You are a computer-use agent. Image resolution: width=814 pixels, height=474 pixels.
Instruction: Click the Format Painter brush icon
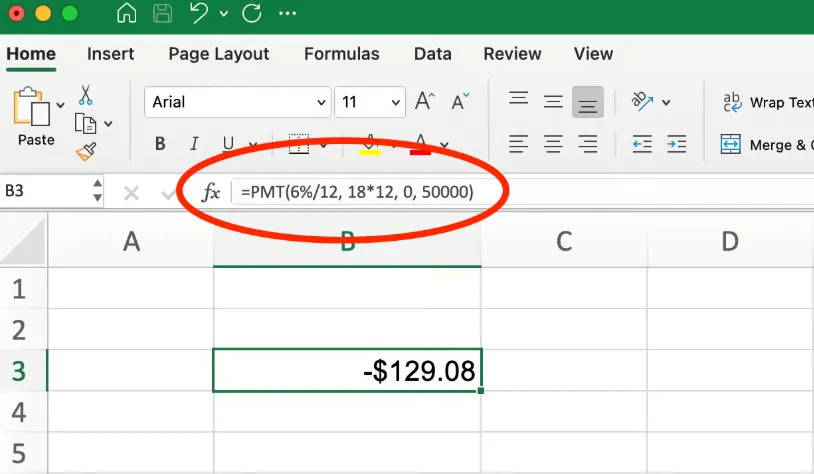coord(86,152)
